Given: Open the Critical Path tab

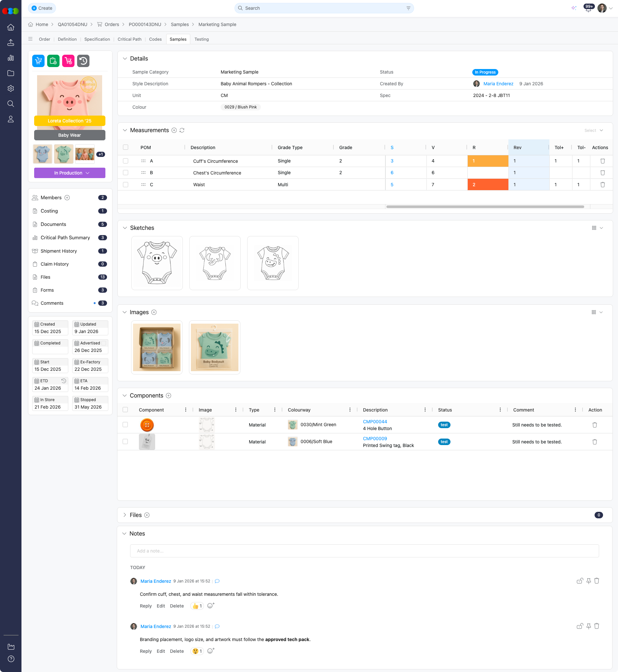Looking at the screenshot, I should pyautogui.click(x=130, y=39).
